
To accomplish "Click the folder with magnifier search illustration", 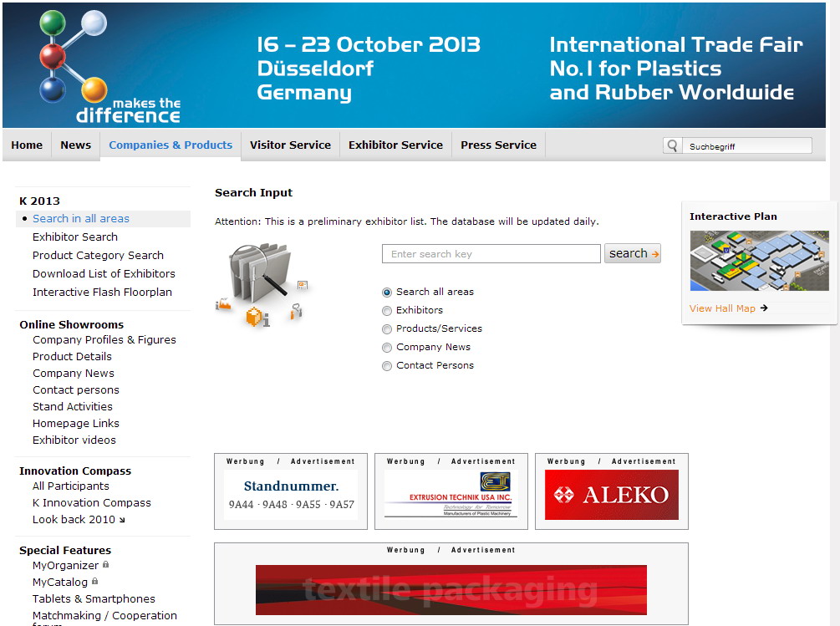I will pyautogui.click(x=260, y=281).
